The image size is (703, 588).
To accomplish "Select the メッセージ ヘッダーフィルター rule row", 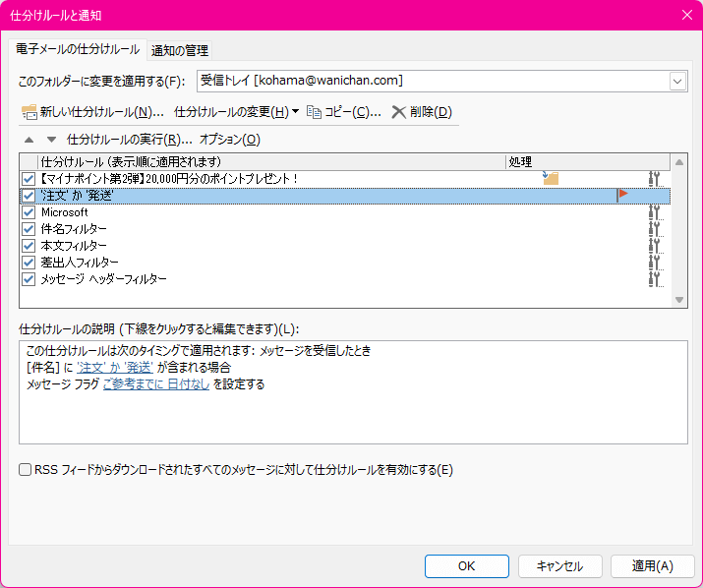I will pyautogui.click(x=345, y=279).
